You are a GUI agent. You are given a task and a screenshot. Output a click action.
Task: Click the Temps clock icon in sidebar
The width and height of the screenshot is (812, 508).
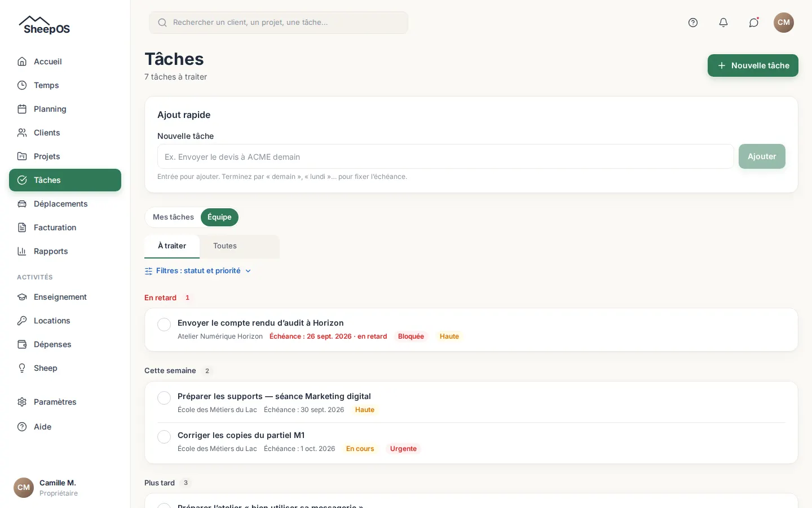coord(22,85)
